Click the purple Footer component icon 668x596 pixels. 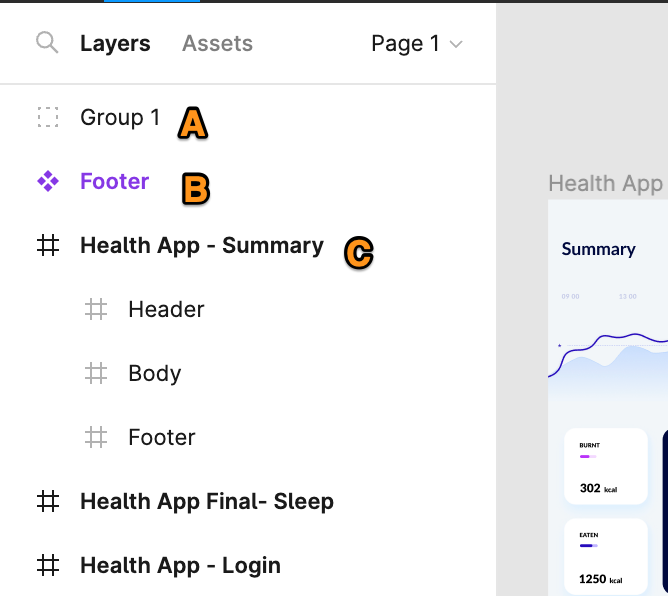coord(48,181)
